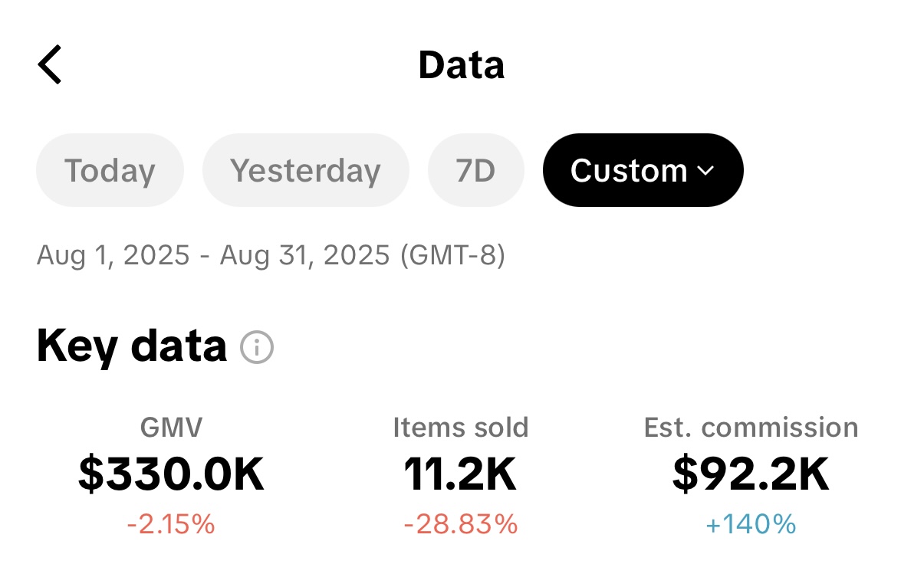Select the Today filter pill
Viewport: 924px width, 564px height.
pyautogui.click(x=110, y=170)
